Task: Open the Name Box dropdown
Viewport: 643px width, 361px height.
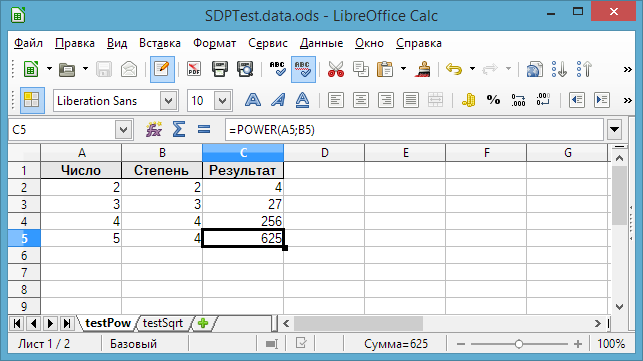Action: click(123, 130)
